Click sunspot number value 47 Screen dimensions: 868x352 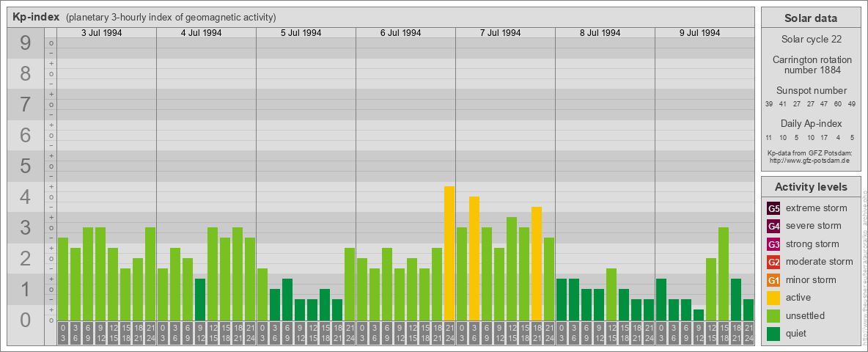tap(824, 104)
